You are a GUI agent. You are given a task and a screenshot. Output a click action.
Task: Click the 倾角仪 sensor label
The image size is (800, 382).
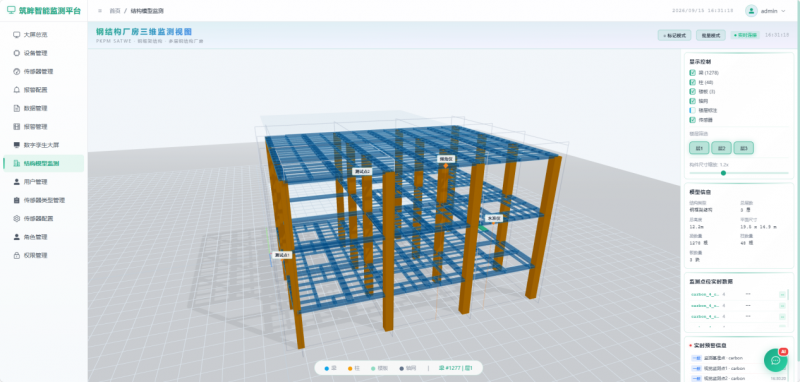pos(446,159)
